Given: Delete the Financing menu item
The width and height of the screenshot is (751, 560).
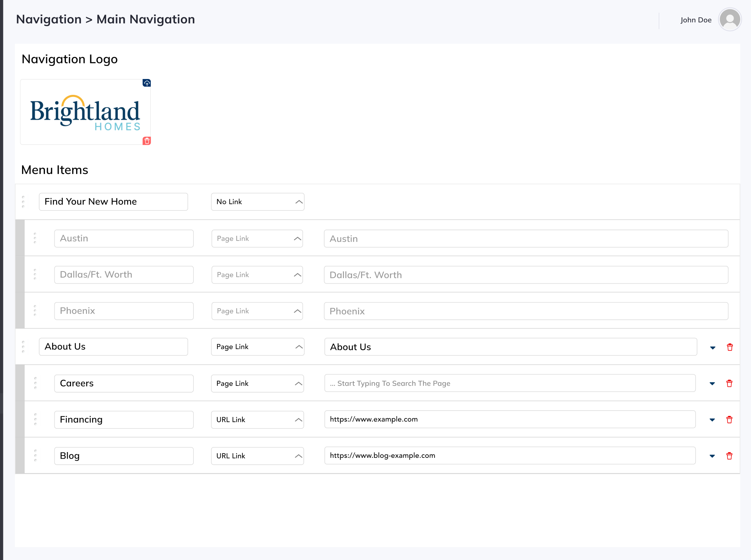Looking at the screenshot, I should 729,420.
